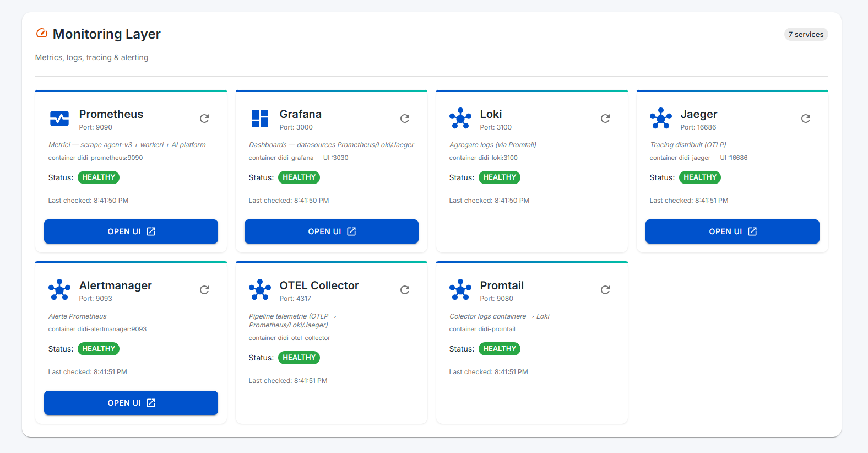Click 'container didi-loki:3100' text
Image resolution: width=868 pixels, height=453 pixels.
click(484, 158)
